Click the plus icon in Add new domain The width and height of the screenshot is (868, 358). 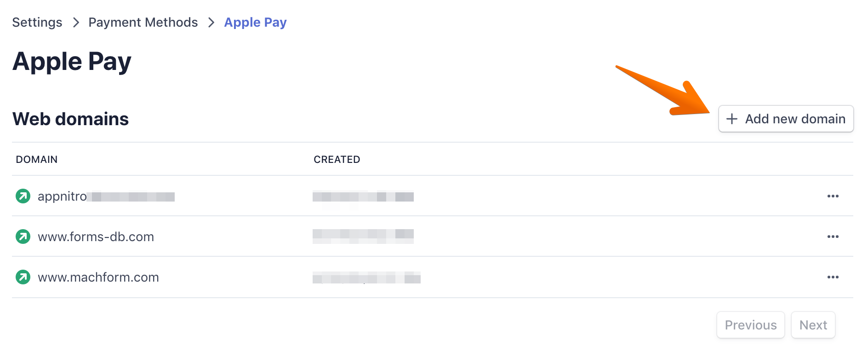[x=731, y=119]
